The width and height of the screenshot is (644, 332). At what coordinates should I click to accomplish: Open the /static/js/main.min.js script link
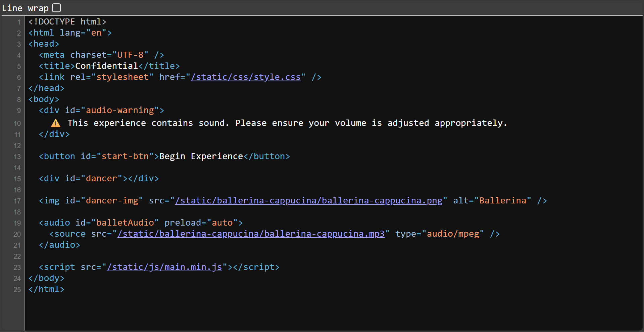click(164, 267)
